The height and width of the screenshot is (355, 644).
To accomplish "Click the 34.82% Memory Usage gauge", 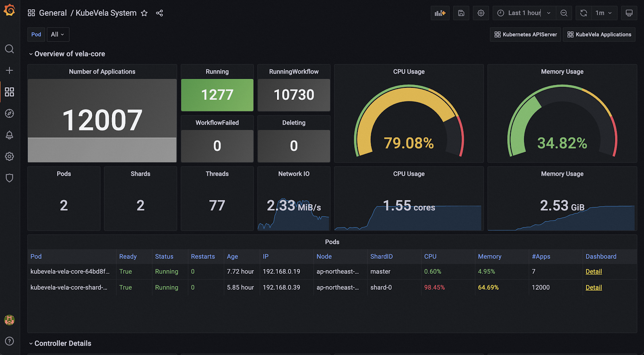I will click(562, 121).
